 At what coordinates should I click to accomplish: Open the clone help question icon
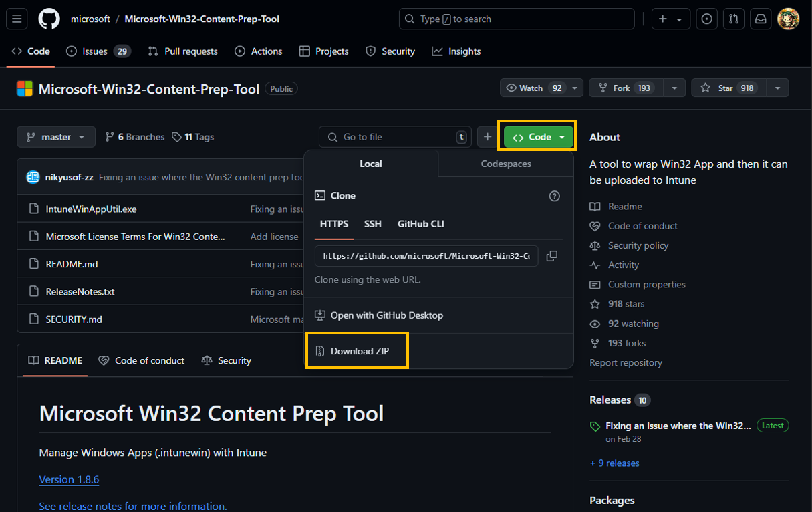click(x=554, y=196)
